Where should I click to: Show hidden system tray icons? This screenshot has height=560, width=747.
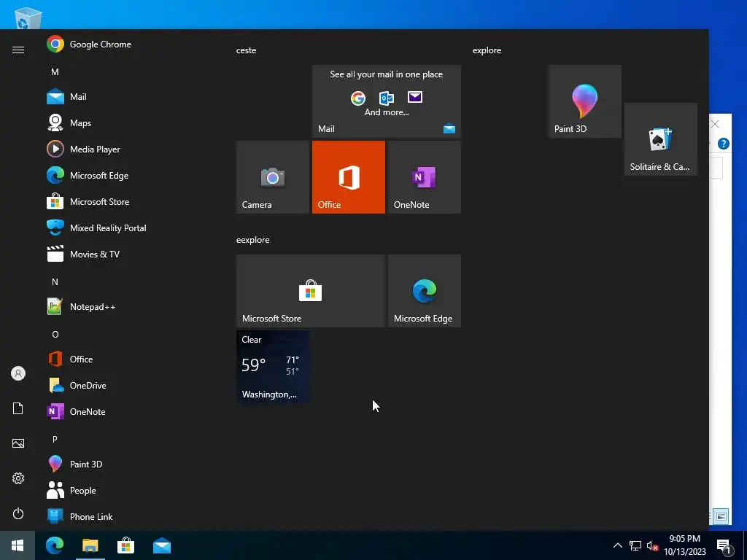click(617, 545)
